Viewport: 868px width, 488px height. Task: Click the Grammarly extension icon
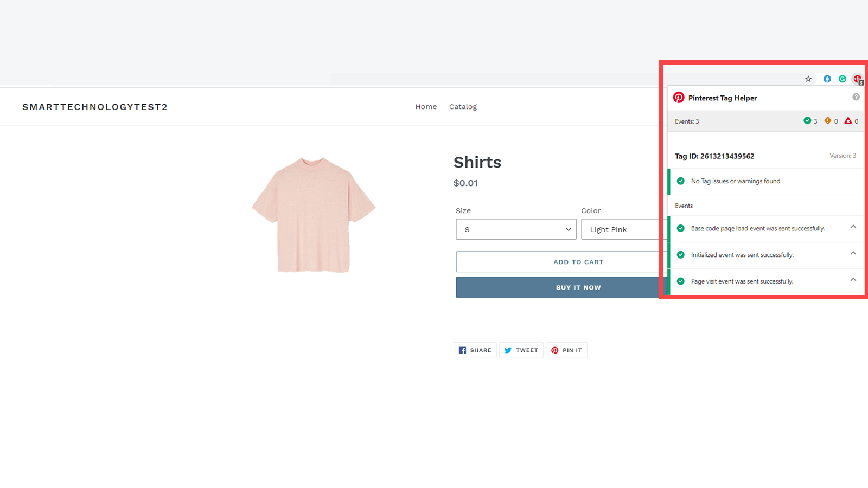(842, 79)
